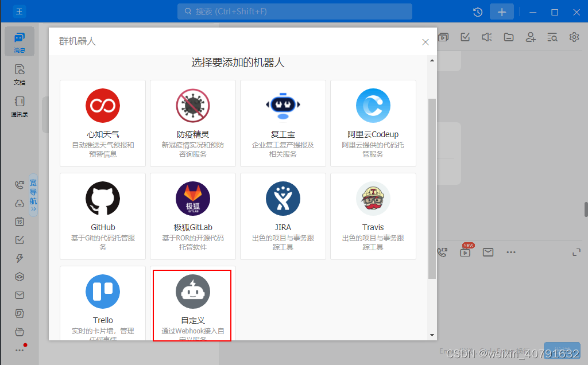The image size is (588, 365).
Task: Open the group files folder icon in chat toolbar
Action: (509, 37)
